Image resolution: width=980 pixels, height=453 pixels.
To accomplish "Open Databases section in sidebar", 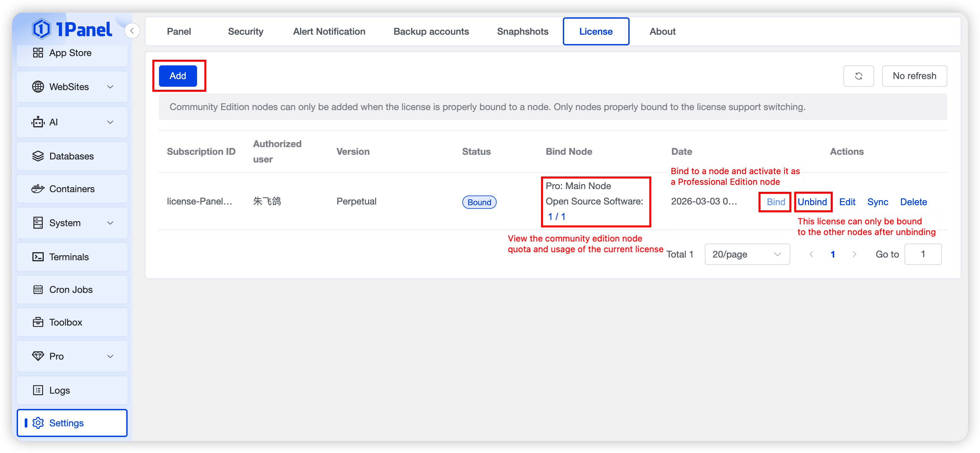I will coord(71,156).
